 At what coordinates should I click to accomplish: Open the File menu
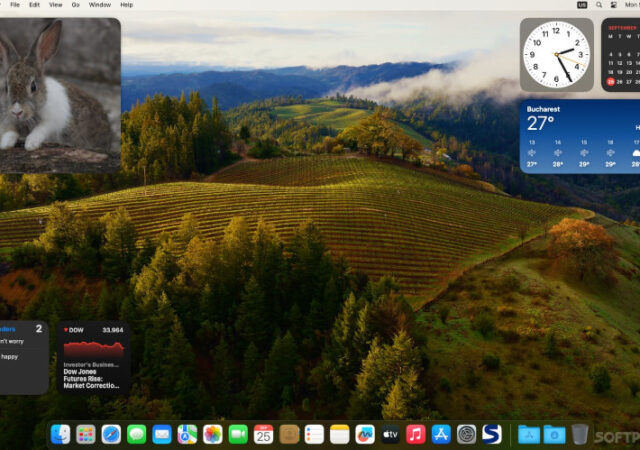(x=14, y=5)
